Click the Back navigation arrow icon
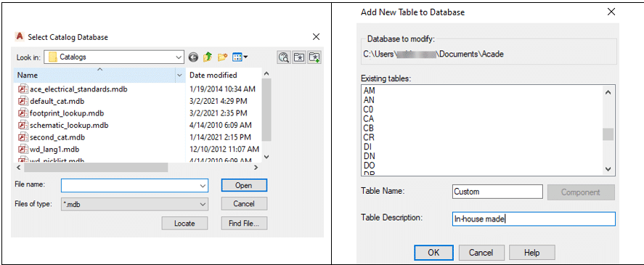Screen dimensions: 644x265 click(193, 57)
